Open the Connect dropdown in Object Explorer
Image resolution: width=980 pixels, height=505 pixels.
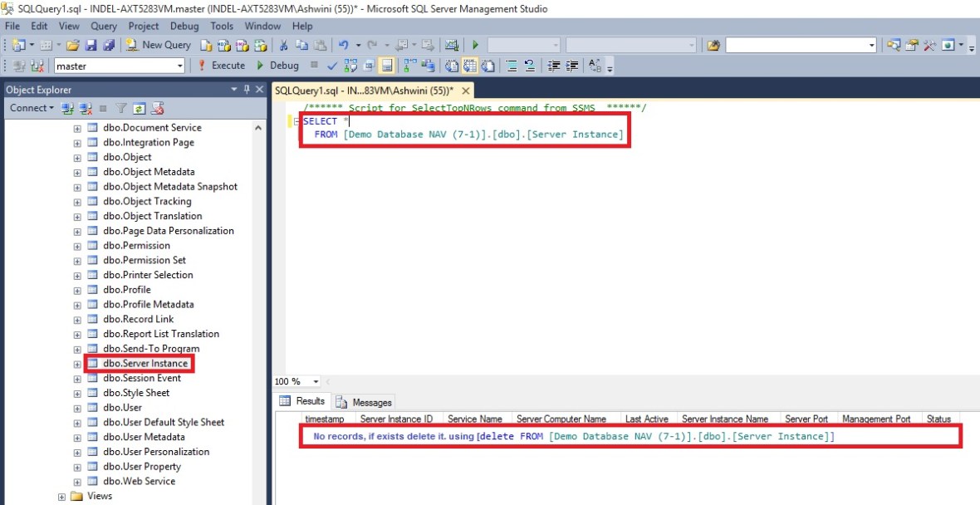pyautogui.click(x=32, y=108)
